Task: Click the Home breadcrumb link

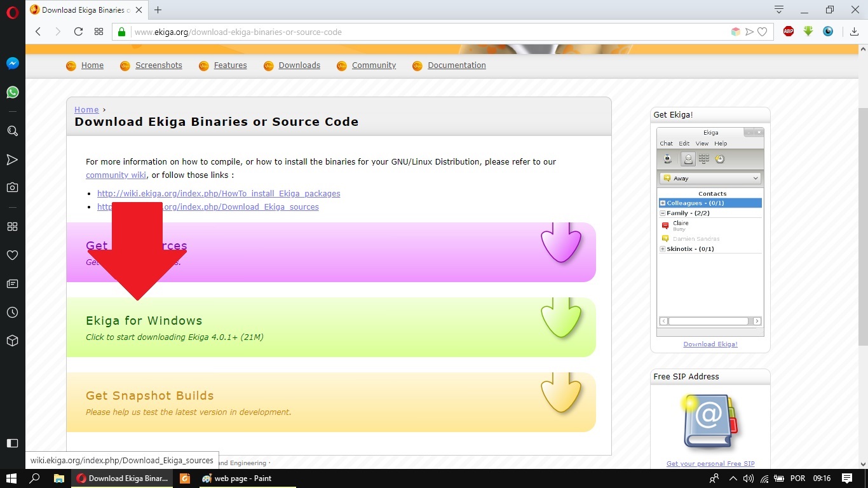Action: click(86, 109)
